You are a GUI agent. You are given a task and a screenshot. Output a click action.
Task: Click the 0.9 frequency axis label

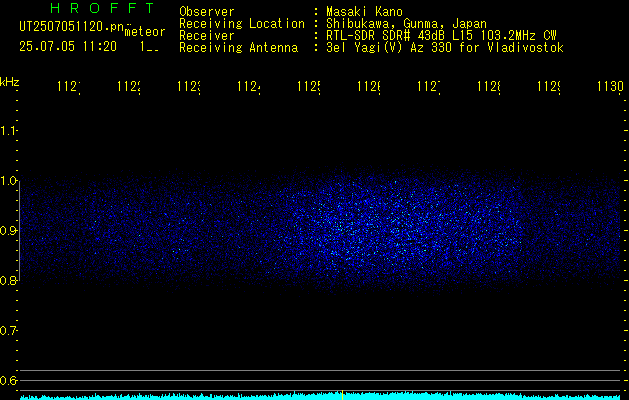[8, 231]
